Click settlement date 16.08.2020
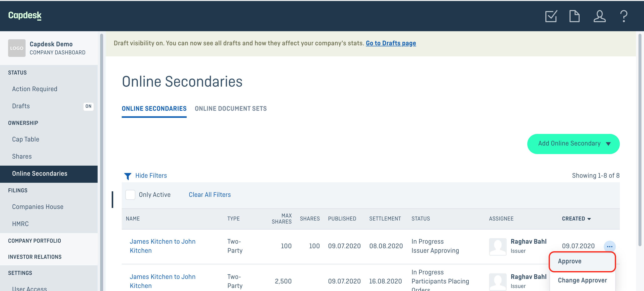644x291 pixels. click(x=386, y=281)
